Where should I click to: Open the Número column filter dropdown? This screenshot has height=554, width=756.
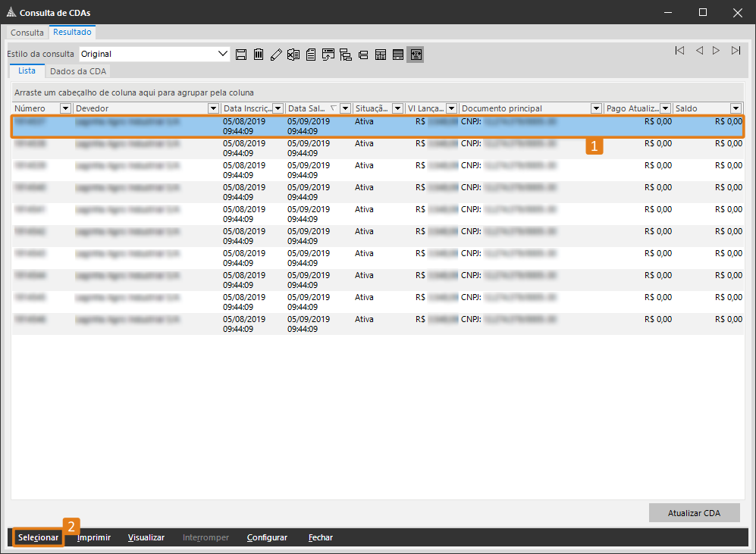click(64, 108)
